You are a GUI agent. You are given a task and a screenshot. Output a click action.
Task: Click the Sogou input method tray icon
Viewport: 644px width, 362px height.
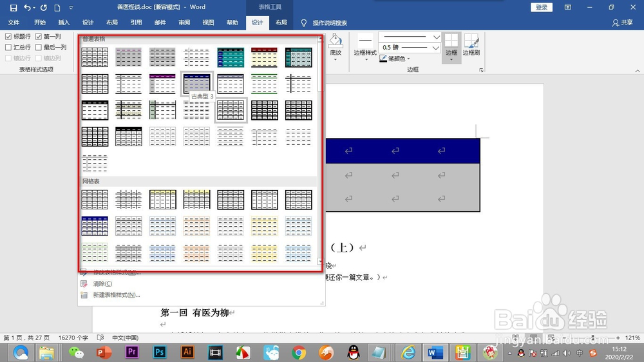pyautogui.click(x=592, y=353)
